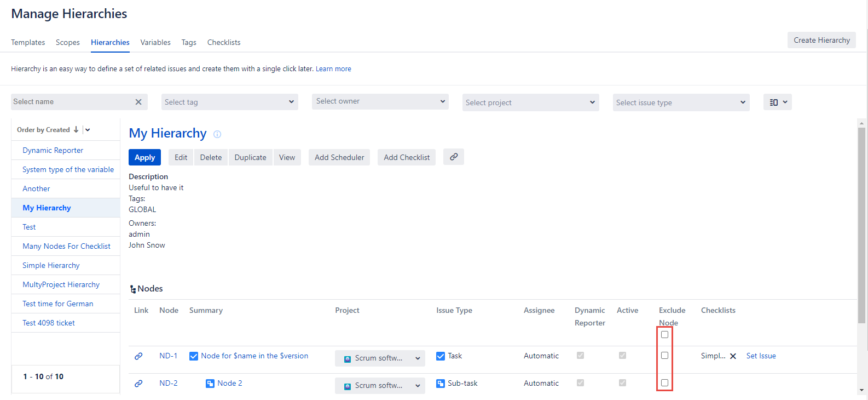The height and width of the screenshot is (400, 868).
Task: Switch to the Templates tab
Action: click(x=28, y=42)
